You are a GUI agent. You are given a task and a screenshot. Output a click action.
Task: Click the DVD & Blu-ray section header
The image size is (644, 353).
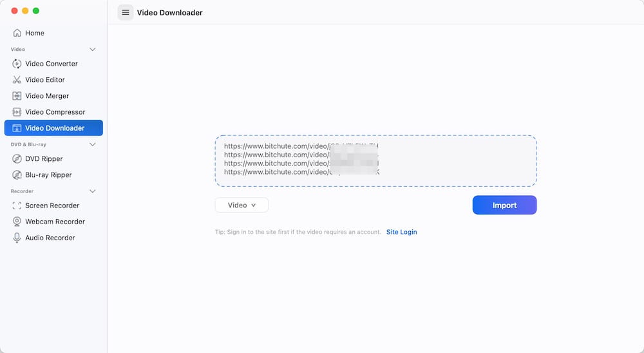(28, 145)
